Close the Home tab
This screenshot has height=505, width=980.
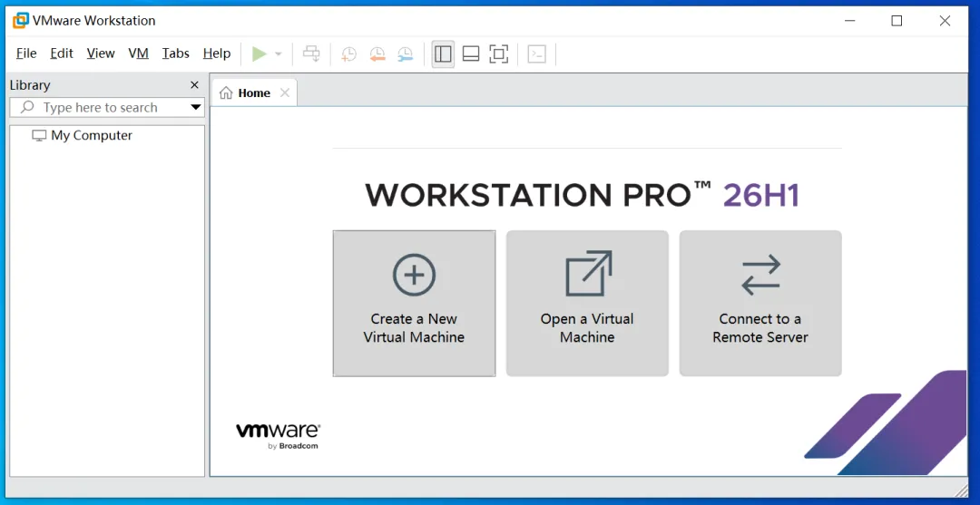coord(284,93)
